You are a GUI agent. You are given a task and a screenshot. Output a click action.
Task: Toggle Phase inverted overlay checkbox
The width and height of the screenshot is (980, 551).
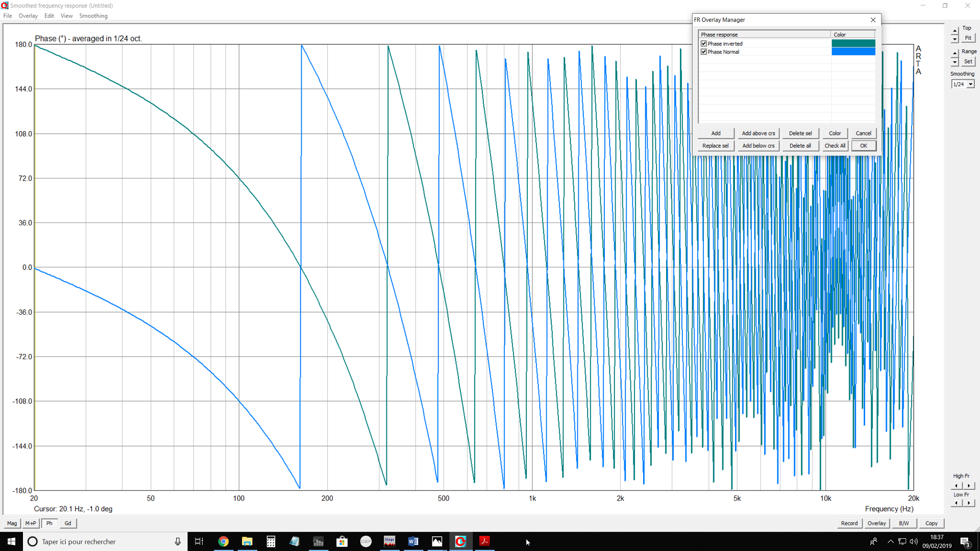point(704,44)
